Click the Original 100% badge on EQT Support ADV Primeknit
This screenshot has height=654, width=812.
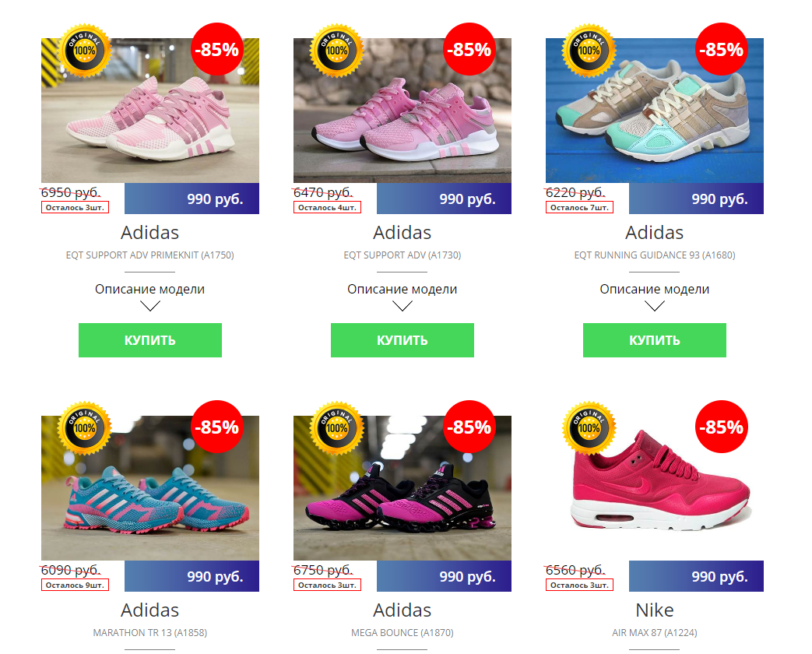(84, 51)
